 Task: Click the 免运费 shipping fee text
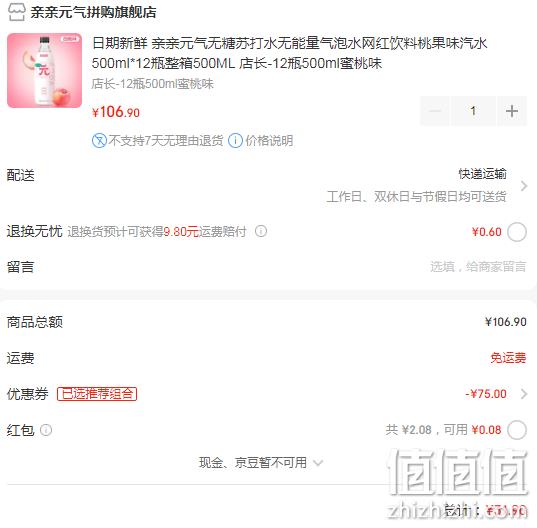click(508, 358)
